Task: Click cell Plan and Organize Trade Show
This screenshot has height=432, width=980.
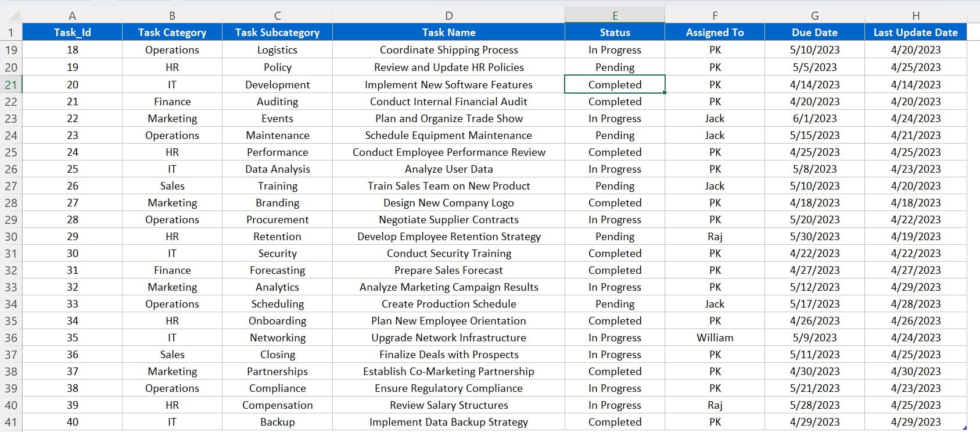Action: pos(448,119)
